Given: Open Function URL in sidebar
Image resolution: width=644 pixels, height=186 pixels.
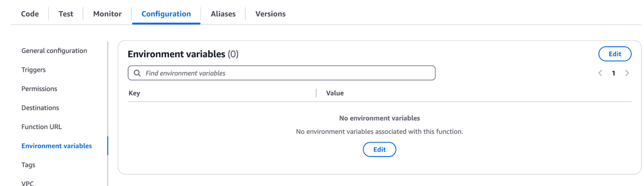Looking at the screenshot, I should click(42, 127).
